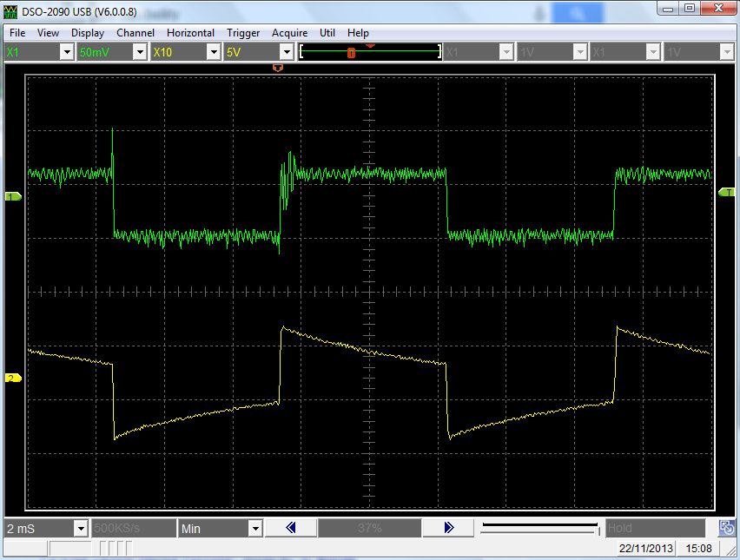This screenshot has height=560, width=740.
Task: Open the channel 2 5V scale dropdown
Action: pos(286,52)
